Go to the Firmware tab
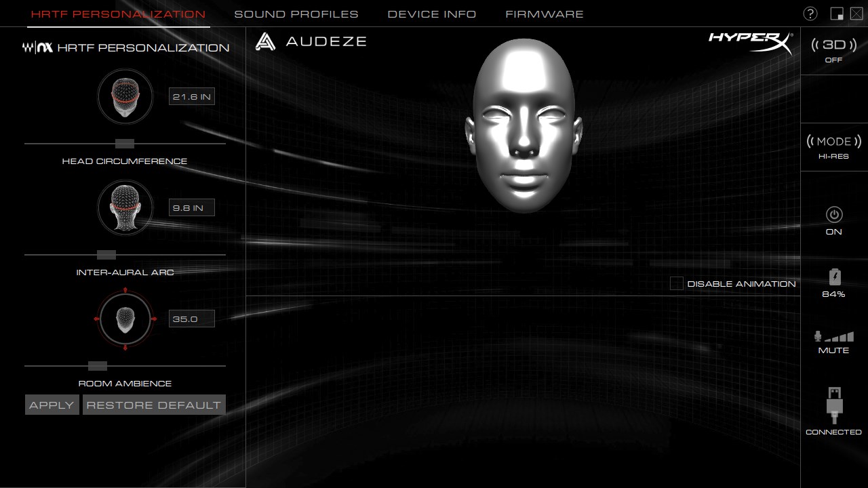868x488 pixels. 545,14
